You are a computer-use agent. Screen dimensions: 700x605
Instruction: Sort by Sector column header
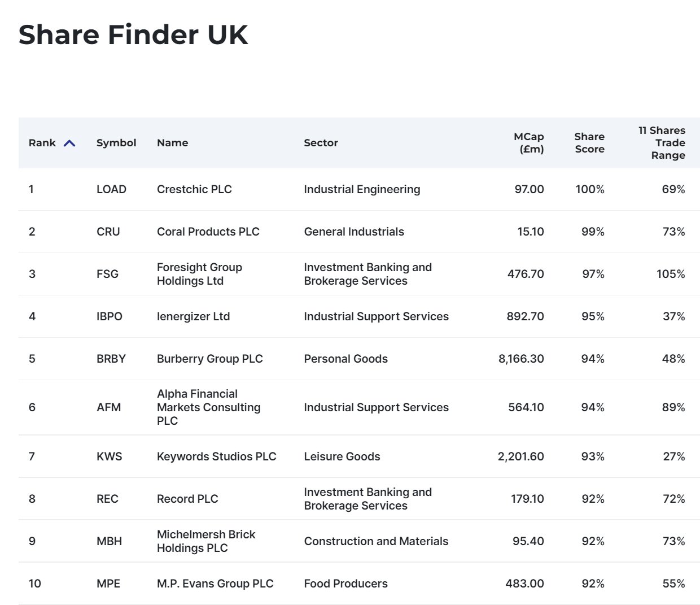(x=321, y=143)
